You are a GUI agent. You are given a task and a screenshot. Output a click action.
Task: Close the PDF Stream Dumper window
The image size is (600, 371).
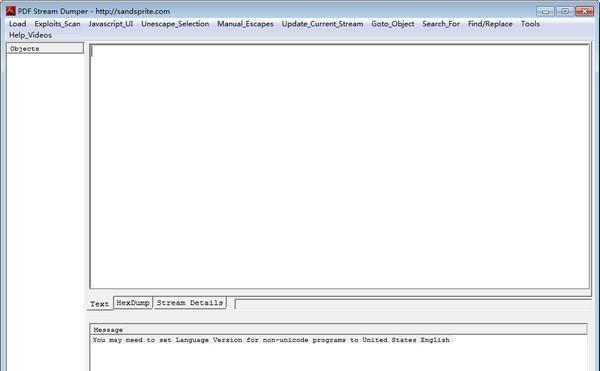point(584,11)
